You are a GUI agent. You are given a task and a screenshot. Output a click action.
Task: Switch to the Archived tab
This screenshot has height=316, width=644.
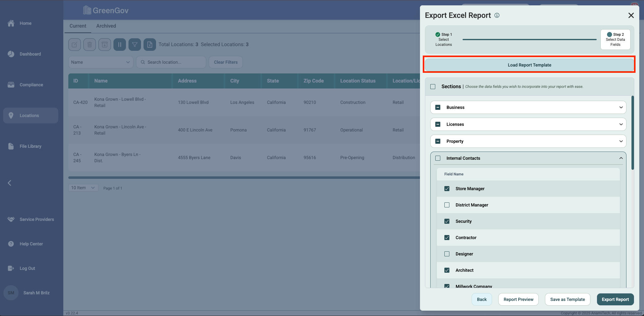pyautogui.click(x=106, y=26)
